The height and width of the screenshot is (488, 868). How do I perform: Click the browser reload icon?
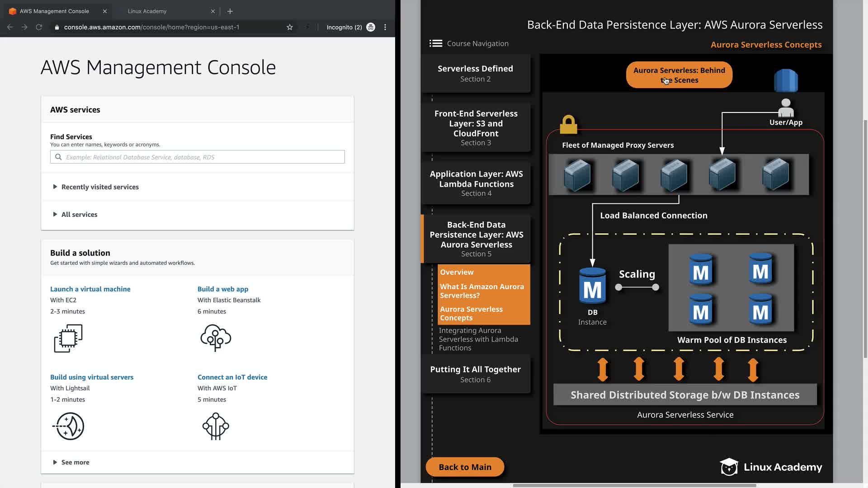39,27
